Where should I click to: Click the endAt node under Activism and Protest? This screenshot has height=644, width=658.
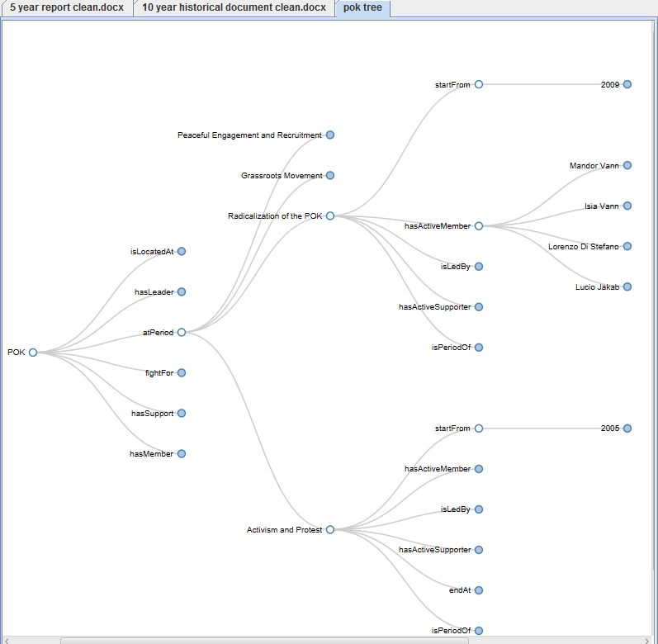[x=479, y=590]
